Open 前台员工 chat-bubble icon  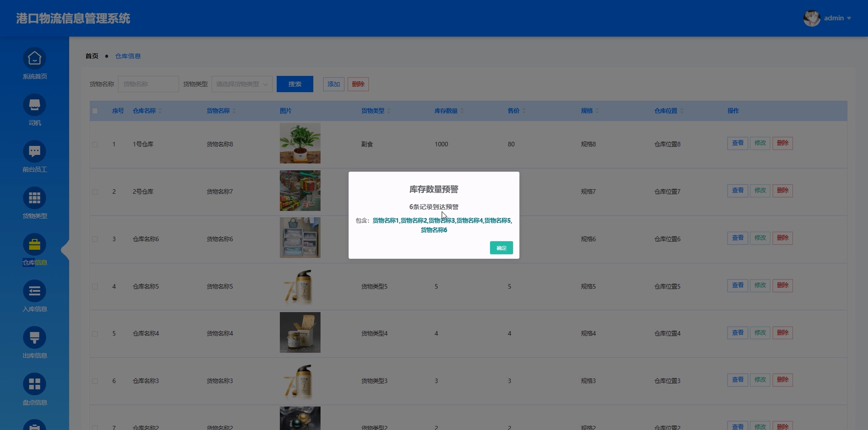tap(35, 151)
